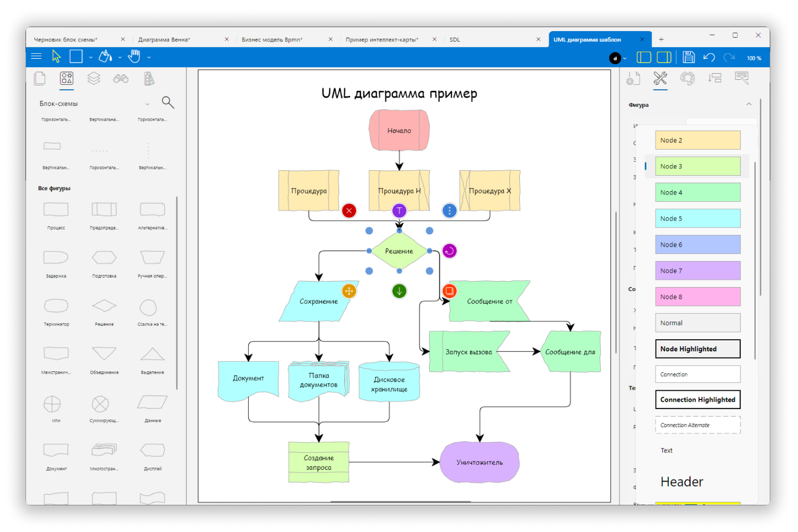Select the hand pan tool

pyautogui.click(x=134, y=56)
